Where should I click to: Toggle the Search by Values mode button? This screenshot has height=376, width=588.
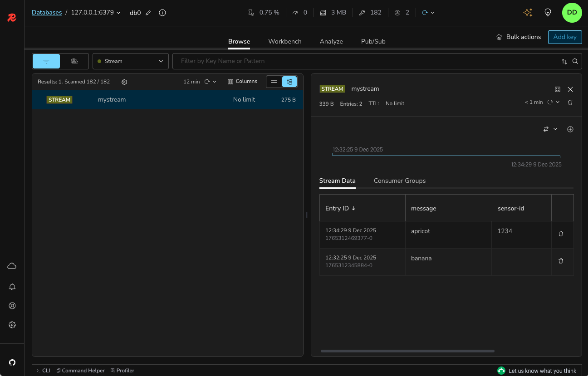coord(74,61)
